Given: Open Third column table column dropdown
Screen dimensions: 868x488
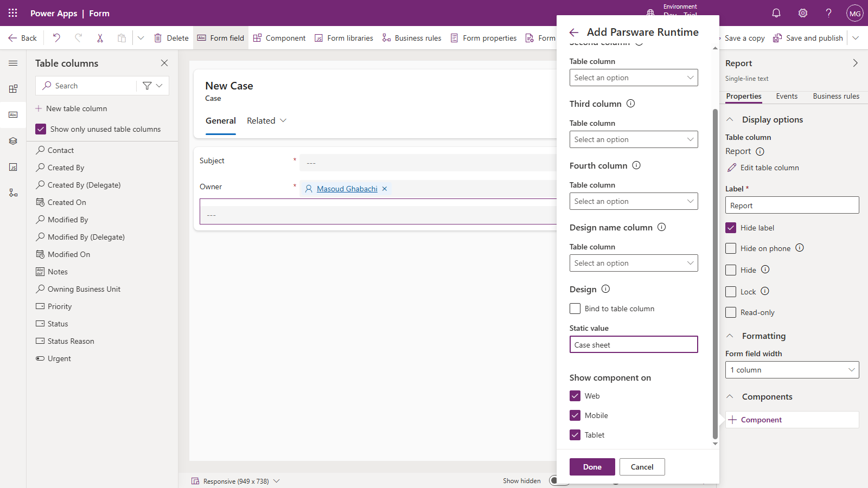Looking at the screenshot, I should [x=634, y=139].
